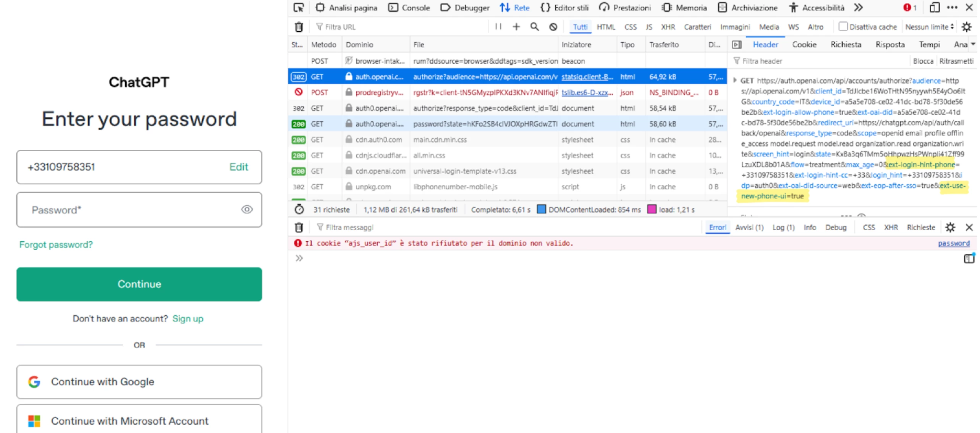Open the Memoria tab
The height and width of the screenshot is (433, 980).
[684, 8]
